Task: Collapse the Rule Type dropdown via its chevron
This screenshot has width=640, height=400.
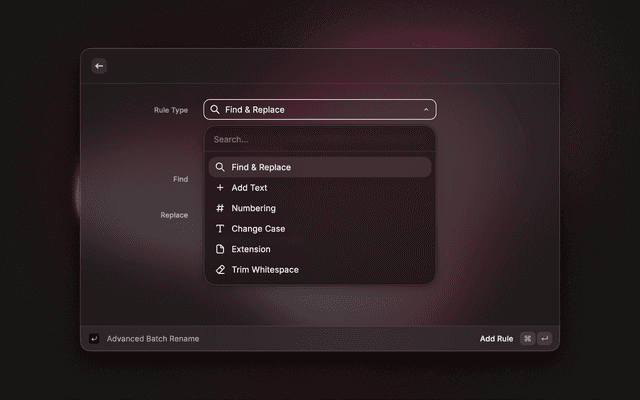Action: 426,110
